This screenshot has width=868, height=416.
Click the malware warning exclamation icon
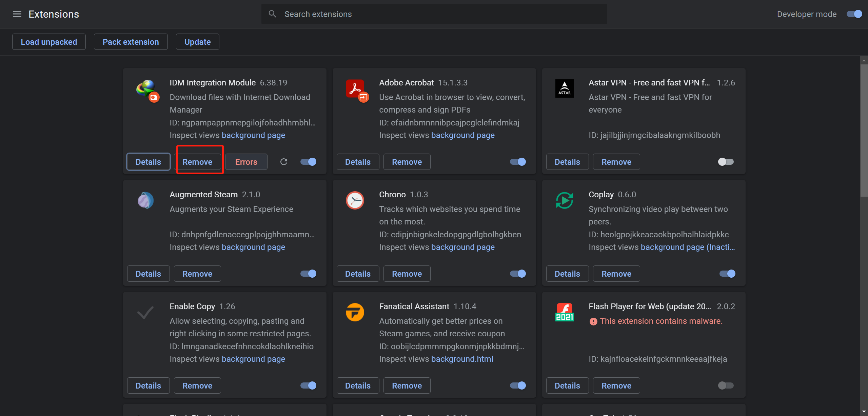pyautogui.click(x=593, y=321)
